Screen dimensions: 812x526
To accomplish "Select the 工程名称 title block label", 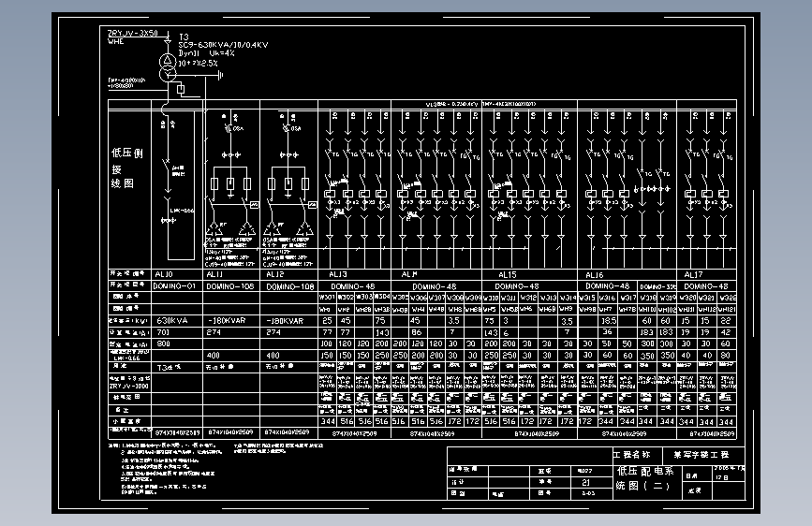I will (x=632, y=455).
